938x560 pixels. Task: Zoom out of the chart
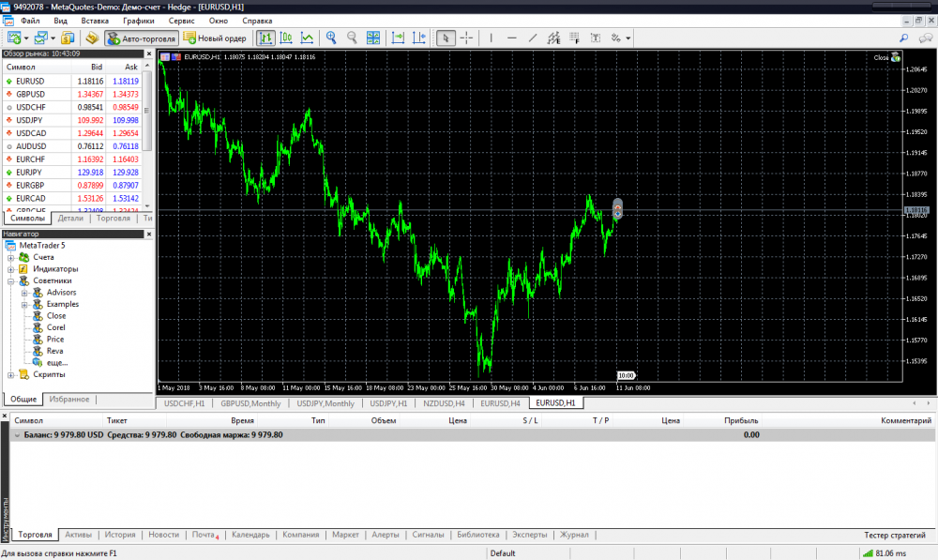pyautogui.click(x=352, y=38)
